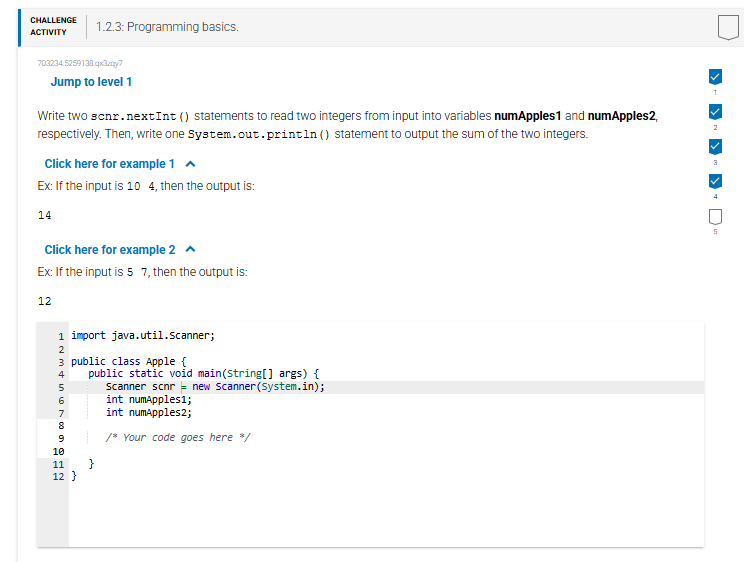Click the CHALLENGE ACTIVITY label

[x=53, y=26]
